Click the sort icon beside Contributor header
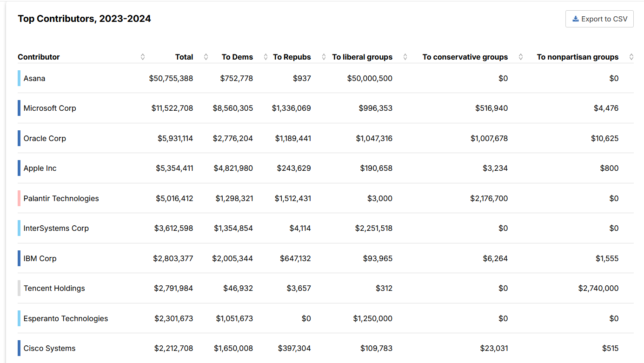The width and height of the screenshot is (644, 363). [143, 57]
